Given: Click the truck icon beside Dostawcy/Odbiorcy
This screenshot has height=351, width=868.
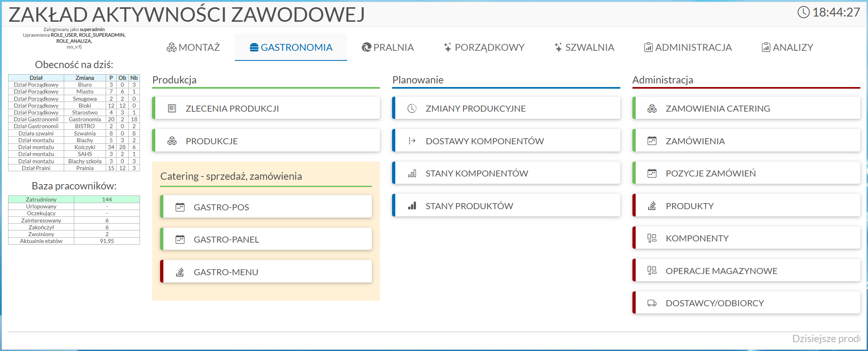Looking at the screenshot, I should point(652,303).
